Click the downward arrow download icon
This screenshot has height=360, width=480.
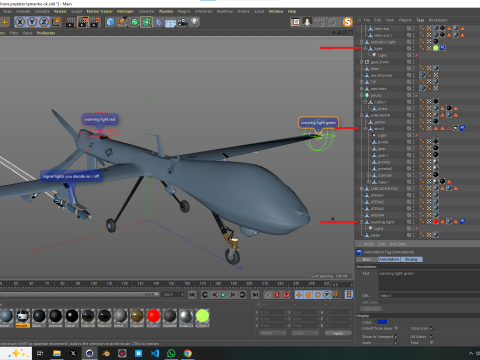click(x=307, y=22)
